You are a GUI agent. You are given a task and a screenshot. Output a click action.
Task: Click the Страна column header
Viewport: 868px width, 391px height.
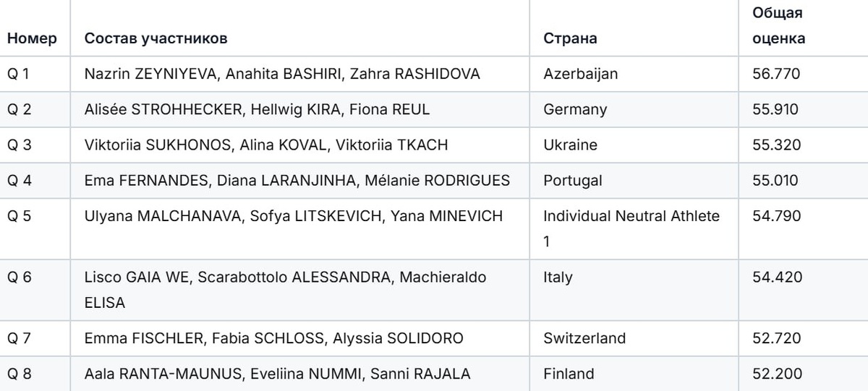click(x=570, y=39)
